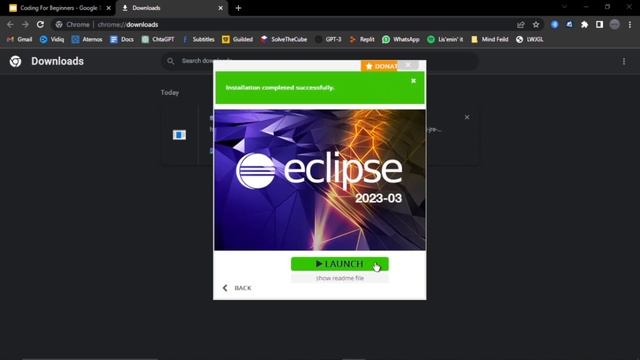Click the blue round extension icon
640x360 pixels.
tap(554, 24)
